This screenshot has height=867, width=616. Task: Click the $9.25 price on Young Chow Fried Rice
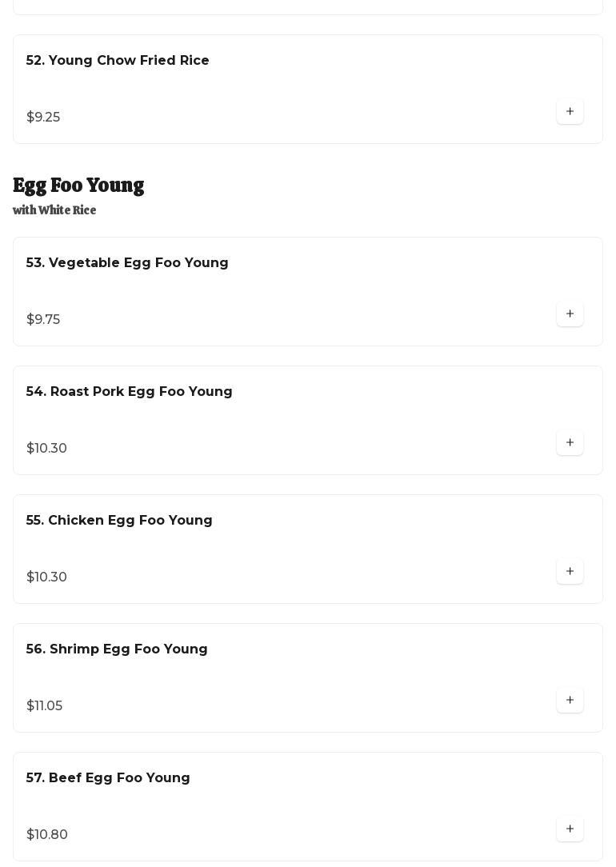click(43, 118)
